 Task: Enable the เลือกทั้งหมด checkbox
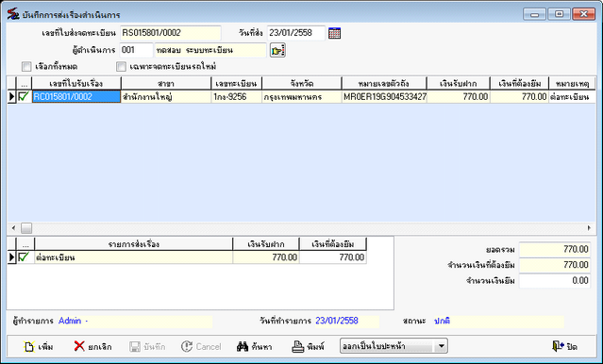[x=26, y=67]
